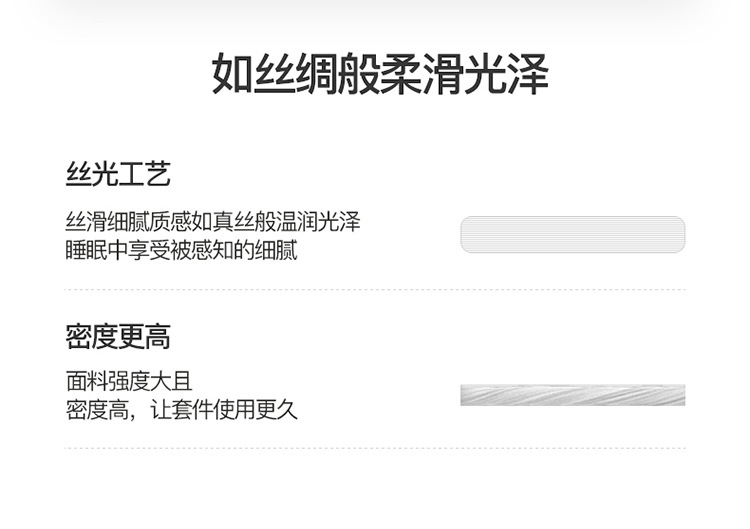Click the text line 密度高，让套件使用更久

[x=181, y=409]
